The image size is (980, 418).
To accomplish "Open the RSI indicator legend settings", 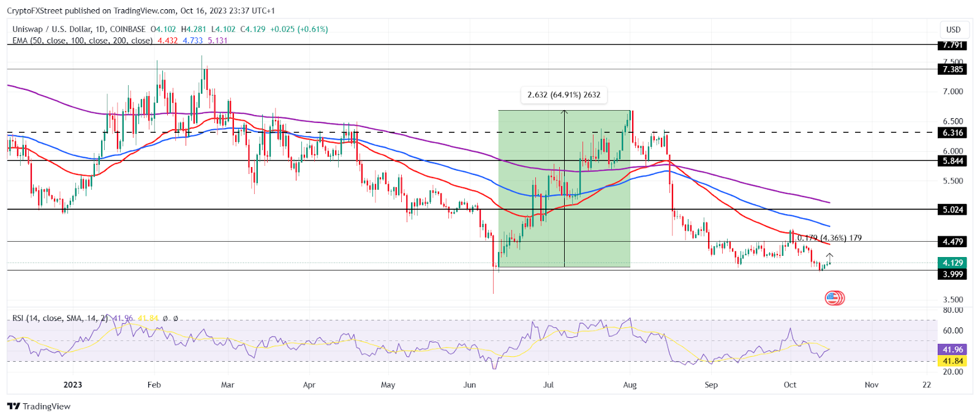I will pyautogui.click(x=60, y=318).
